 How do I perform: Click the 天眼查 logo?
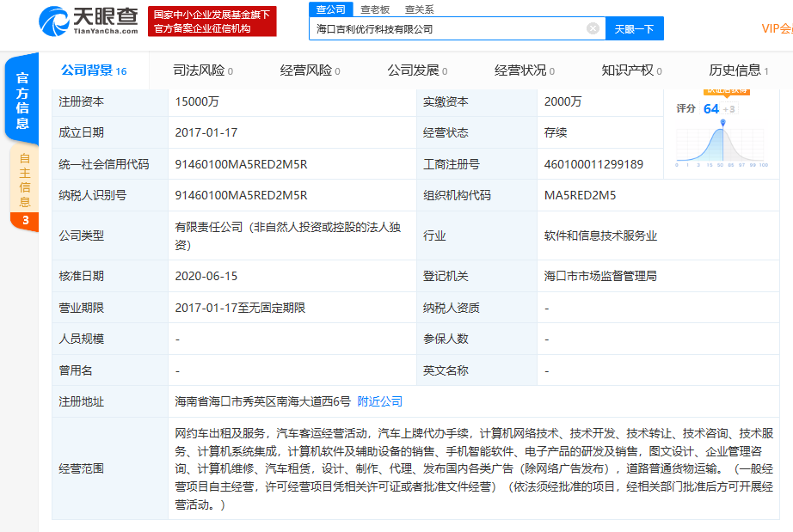pyautogui.click(x=89, y=21)
